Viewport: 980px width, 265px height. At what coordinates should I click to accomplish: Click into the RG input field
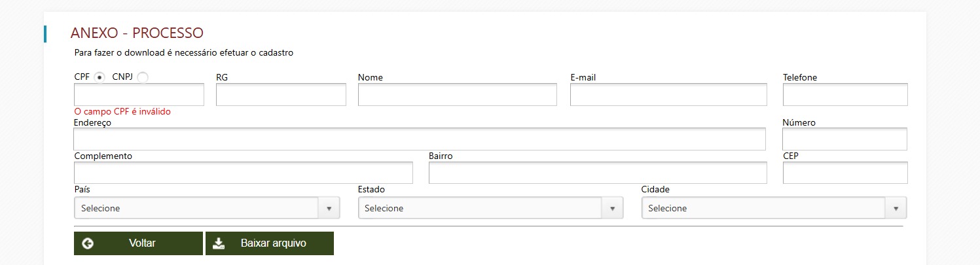[x=281, y=95]
